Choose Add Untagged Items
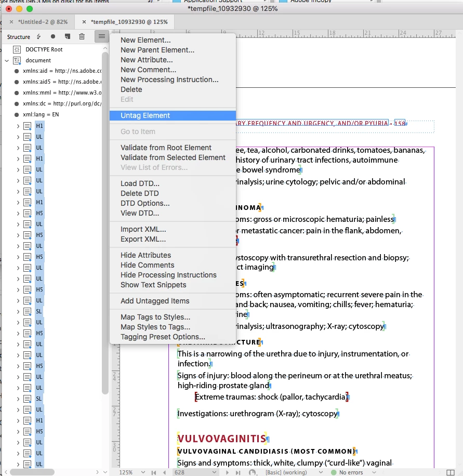Image resolution: width=463 pixels, height=476 pixels. (155, 301)
